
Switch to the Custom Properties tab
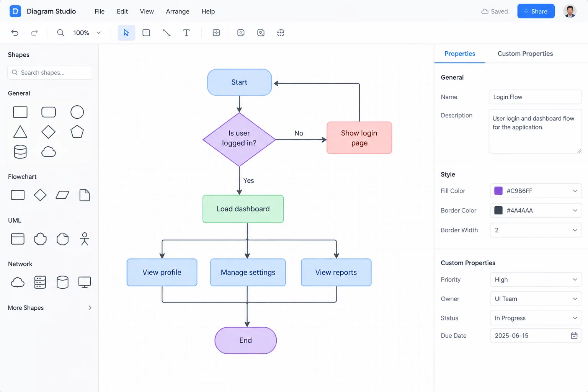click(x=525, y=54)
